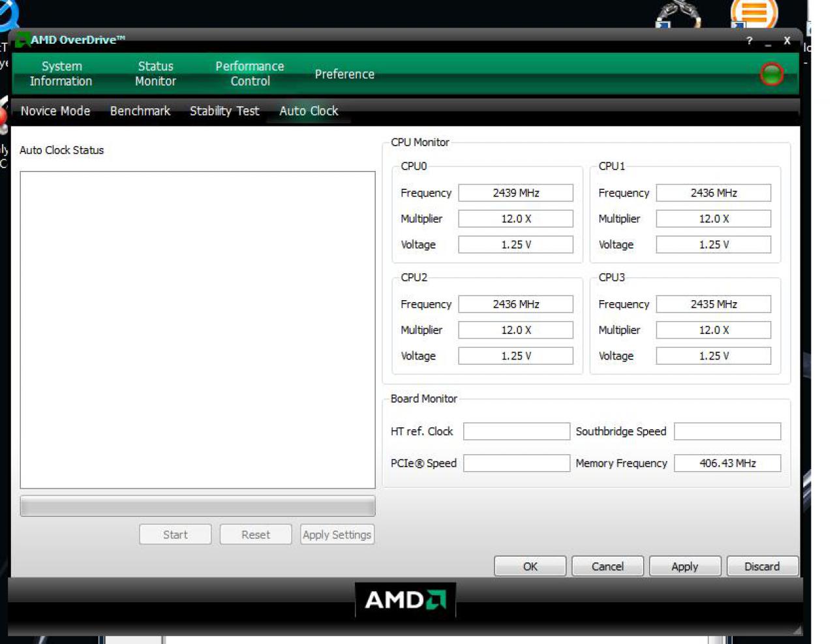The height and width of the screenshot is (644, 835).
Task: Select the Auto Clock sub-tab
Action: [309, 111]
